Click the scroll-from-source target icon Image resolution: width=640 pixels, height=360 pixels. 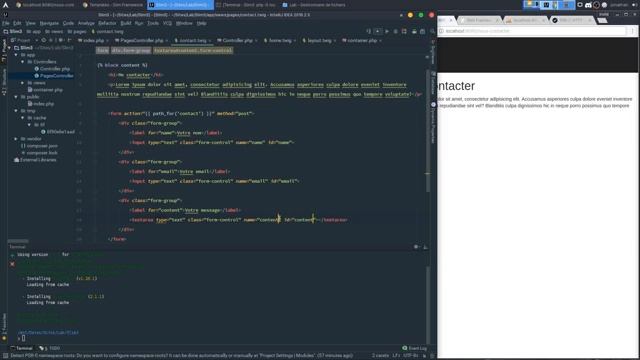coord(44,40)
